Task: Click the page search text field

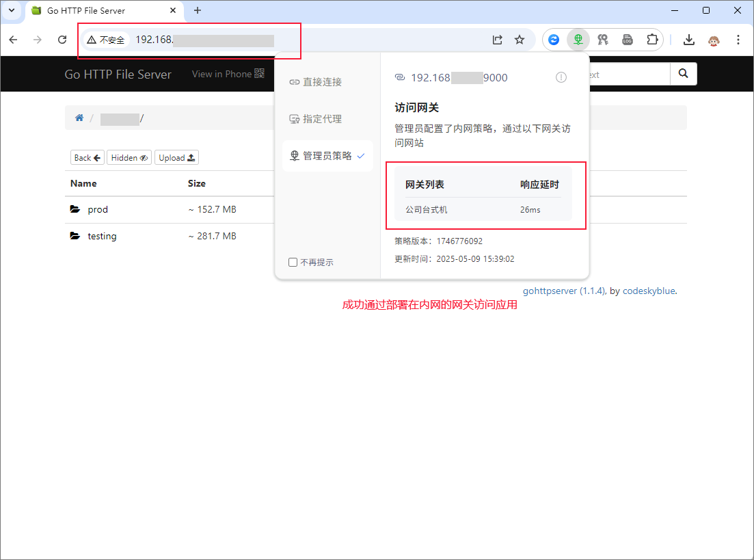Action: coord(630,74)
